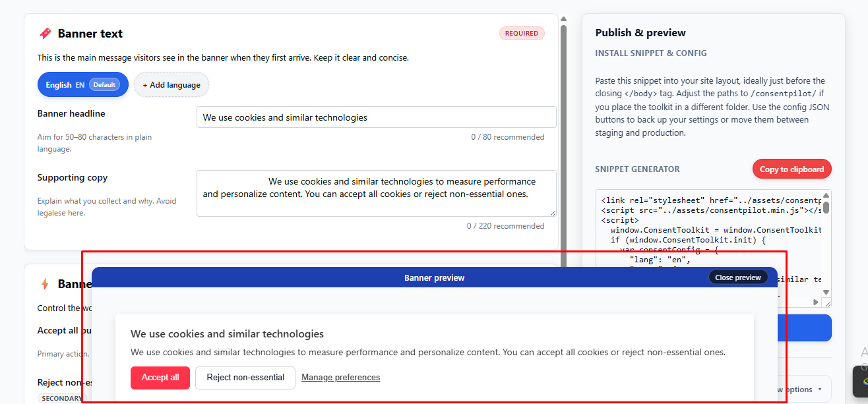The width and height of the screenshot is (868, 404).
Task: Click the Banner headline field label
Action: (x=71, y=113)
